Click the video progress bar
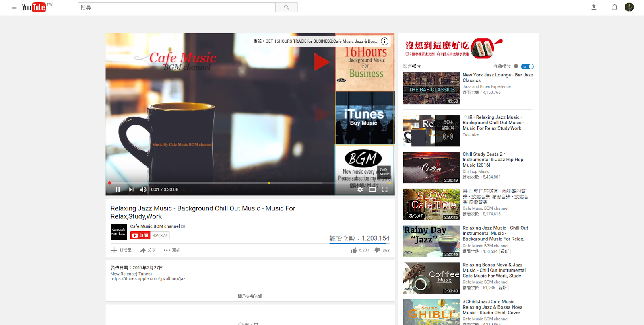644x325 pixels. click(x=250, y=183)
